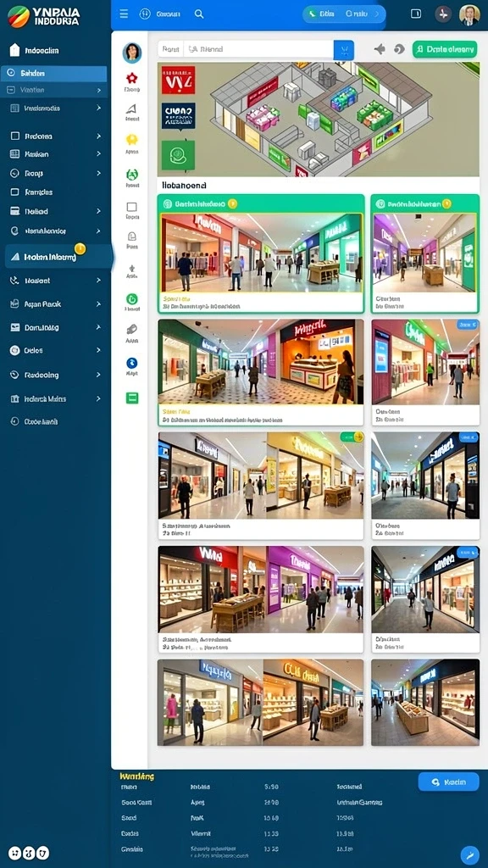Toggle the pill switch in the top bar

pos(344,14)
